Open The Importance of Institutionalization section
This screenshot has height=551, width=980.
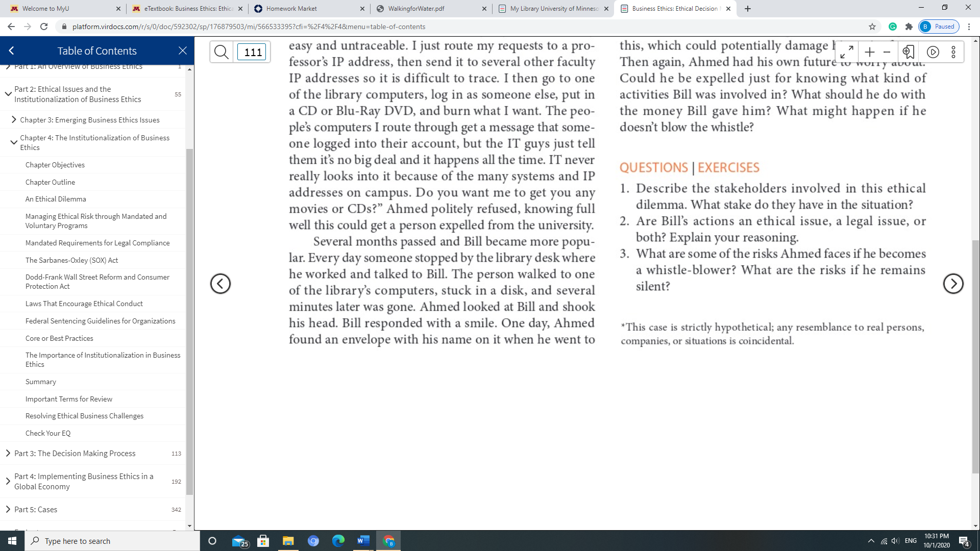point(103,360)
